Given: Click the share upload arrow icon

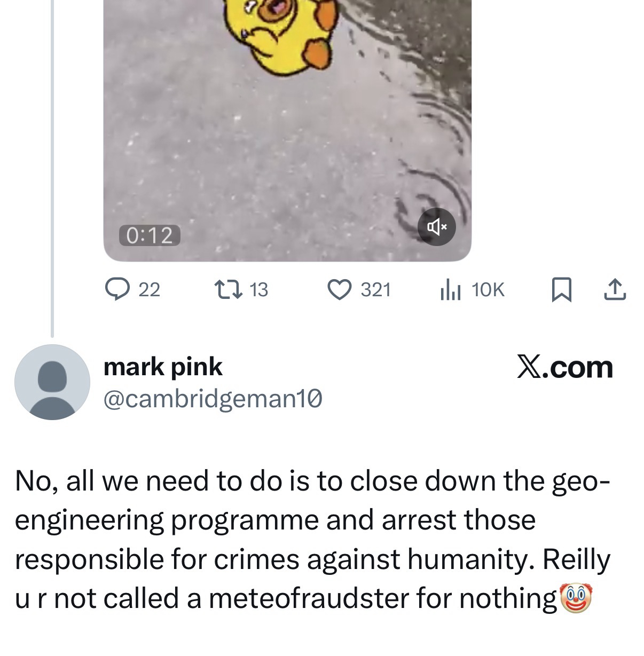Looking at the screenshot, I should (614, 289).
